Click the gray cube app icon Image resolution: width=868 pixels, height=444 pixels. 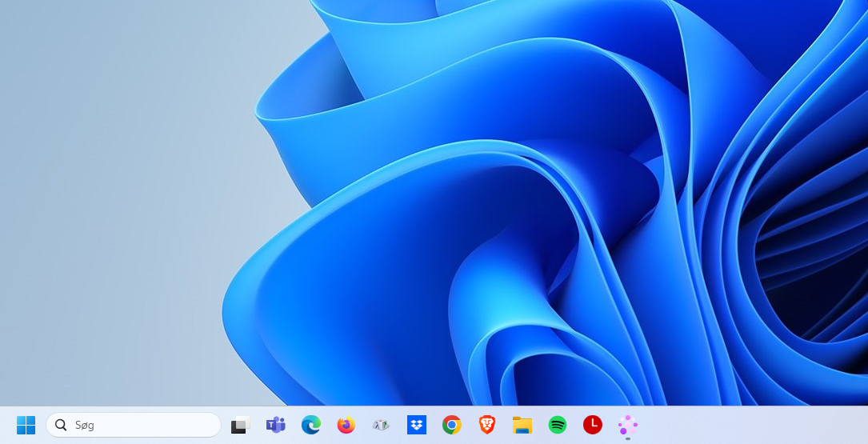[381, 425]
